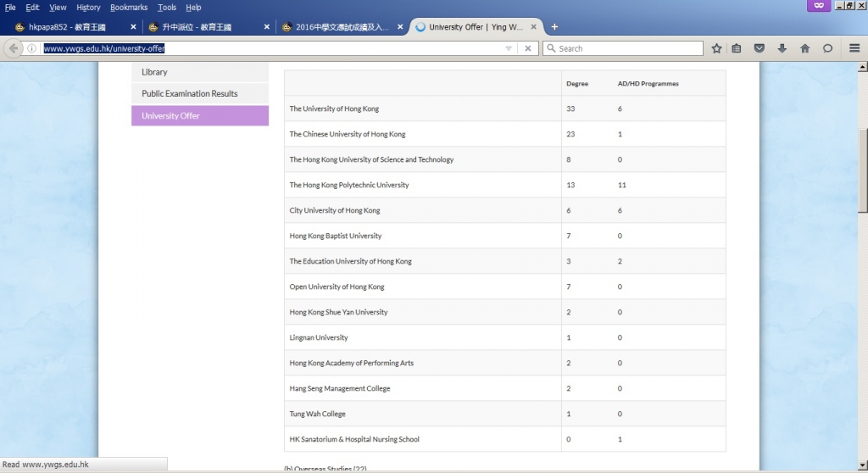This screenshot has height=473, width=868.
Task: Open downloads arrow icon
Action: pos(782,48)
